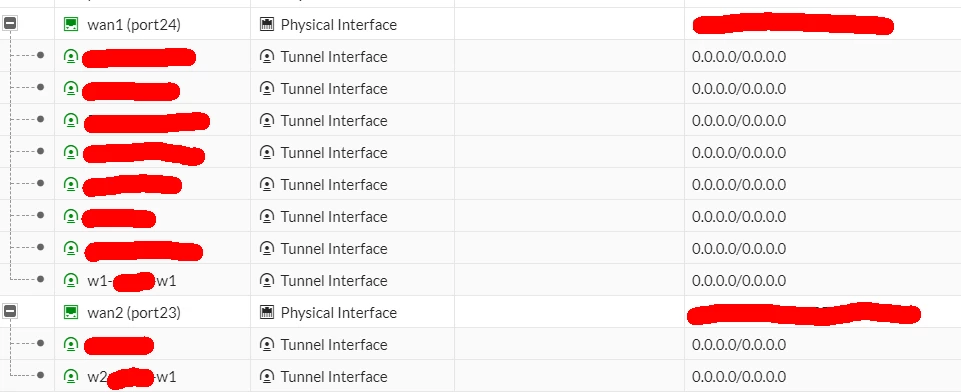The width and height of the screenshot is (961, 392).
Task: Click the 0.0.0.0/0.0.0.0 address in w2 row
Action: (x=739, y=376)
